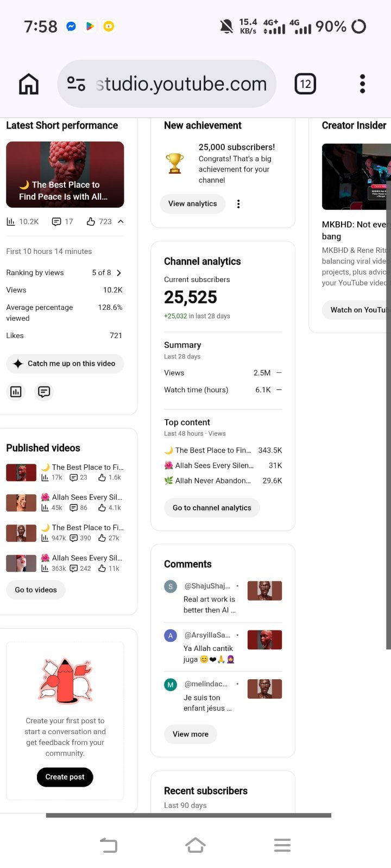
Task: Collapse the Latest Short stats chevron
Action: click(121, 221)
